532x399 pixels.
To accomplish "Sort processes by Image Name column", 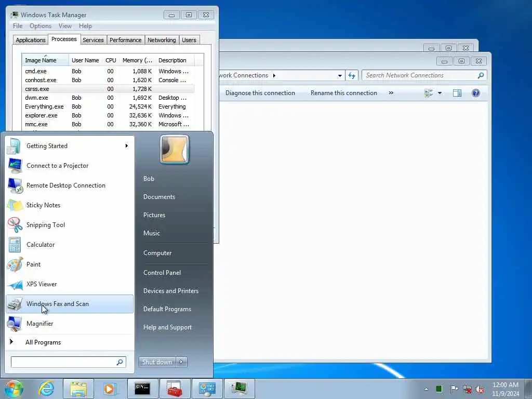I will (46, 60).
